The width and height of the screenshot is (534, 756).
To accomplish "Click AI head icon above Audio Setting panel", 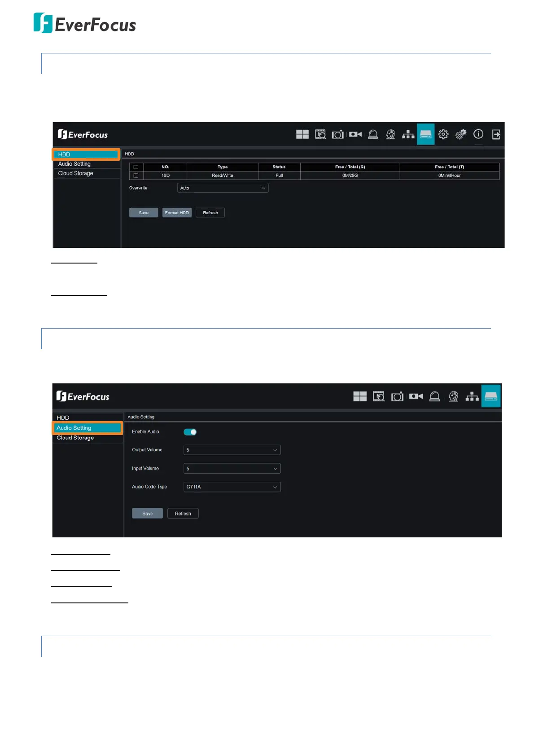I will [454, 396].
